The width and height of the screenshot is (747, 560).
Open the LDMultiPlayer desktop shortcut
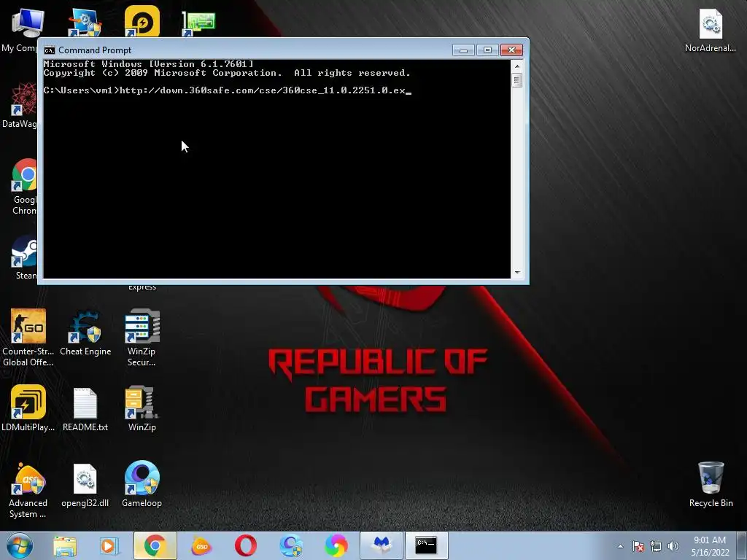pos(28,402)
